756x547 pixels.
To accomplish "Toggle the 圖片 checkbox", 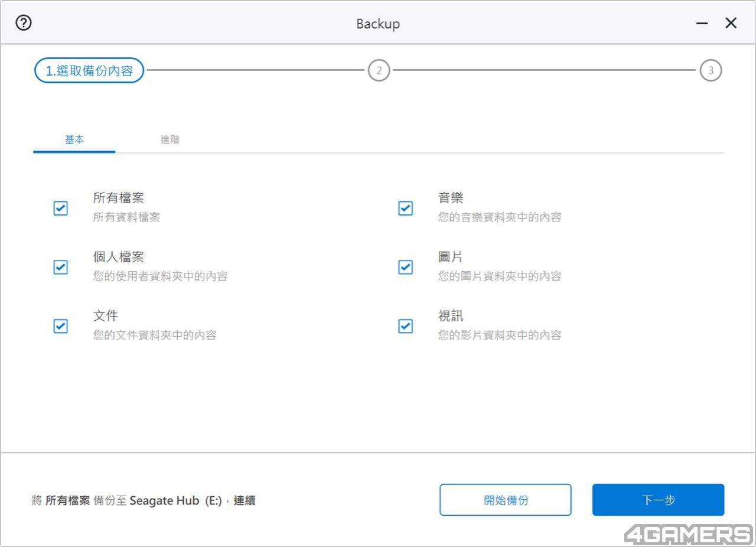I will pos(405,267).
